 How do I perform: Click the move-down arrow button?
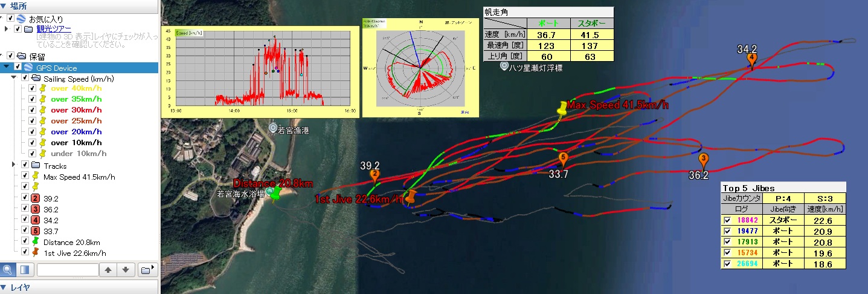click(125, 270)
